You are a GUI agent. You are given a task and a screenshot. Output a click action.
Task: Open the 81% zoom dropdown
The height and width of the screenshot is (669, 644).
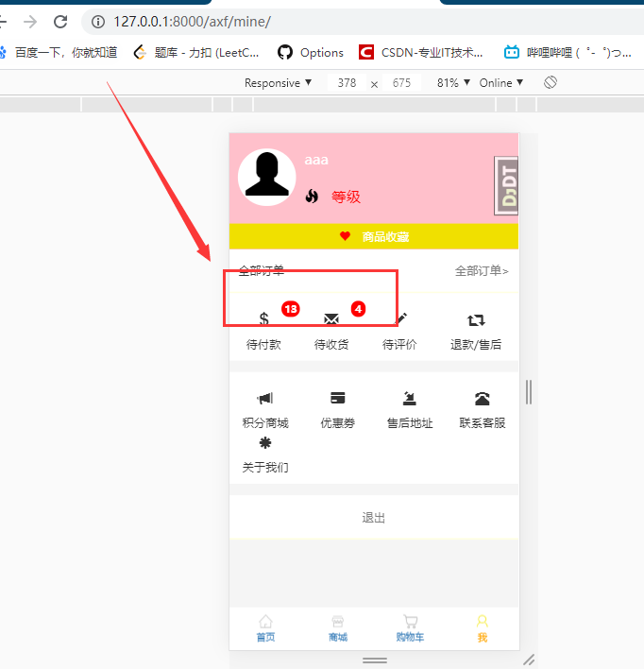click(x=453, y=83)
